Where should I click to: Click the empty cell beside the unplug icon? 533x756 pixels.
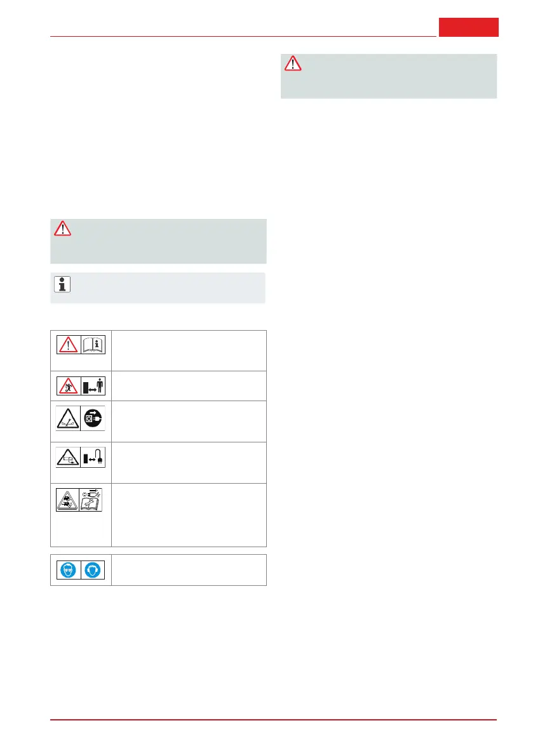pyautogui.click(x=189, y=421)
